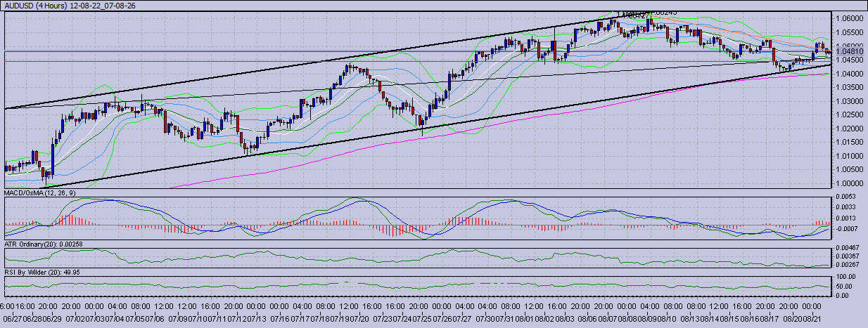The image size is (868, 328).
Task: Select the 1.02000 level on price scale
Action: click(x=848, y=129)
